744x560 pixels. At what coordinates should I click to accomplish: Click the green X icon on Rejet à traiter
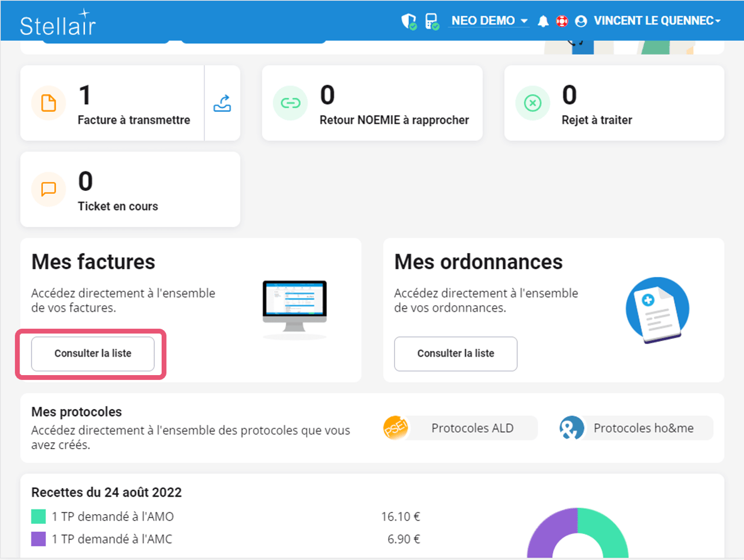(x=532, y=103)
